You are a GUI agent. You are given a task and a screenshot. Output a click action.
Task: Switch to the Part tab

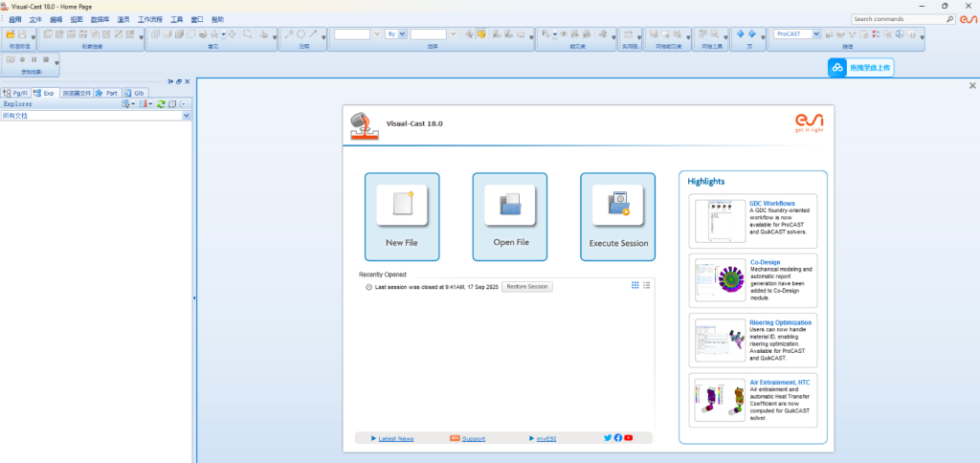pos(106,93)
